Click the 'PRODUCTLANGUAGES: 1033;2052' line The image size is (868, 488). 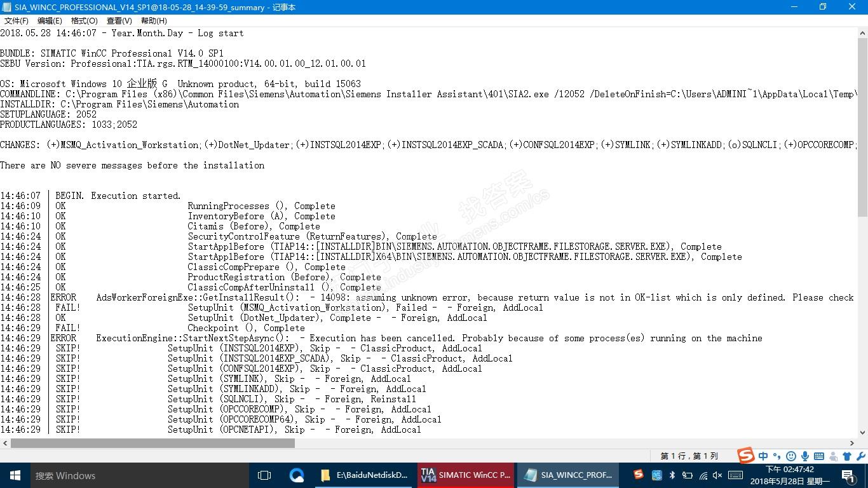[x=69, y=125]
